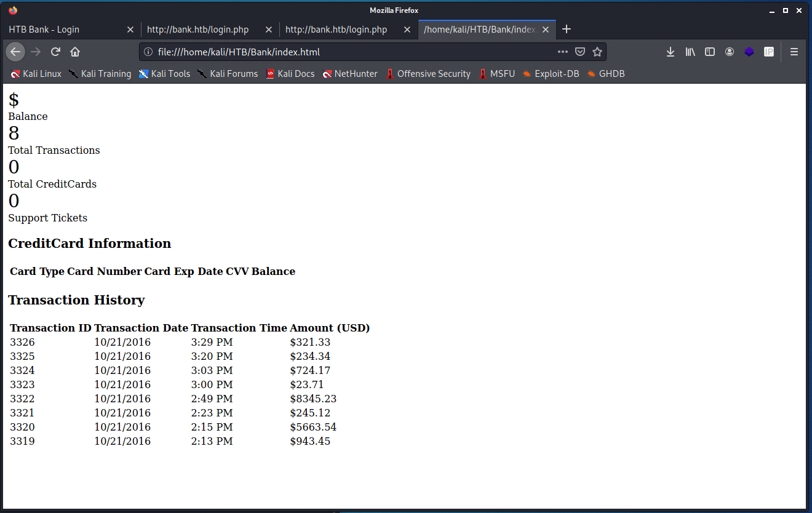The width and height of the screenshot is (812, 513).
Task: Open the Kali Tools bookmark
Action: click(164, 74)
